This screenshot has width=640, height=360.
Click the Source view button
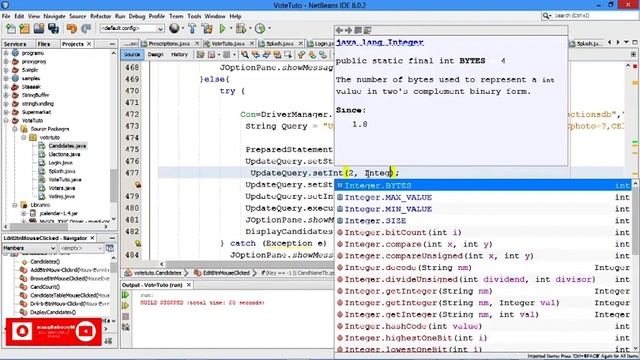(132, 54)
